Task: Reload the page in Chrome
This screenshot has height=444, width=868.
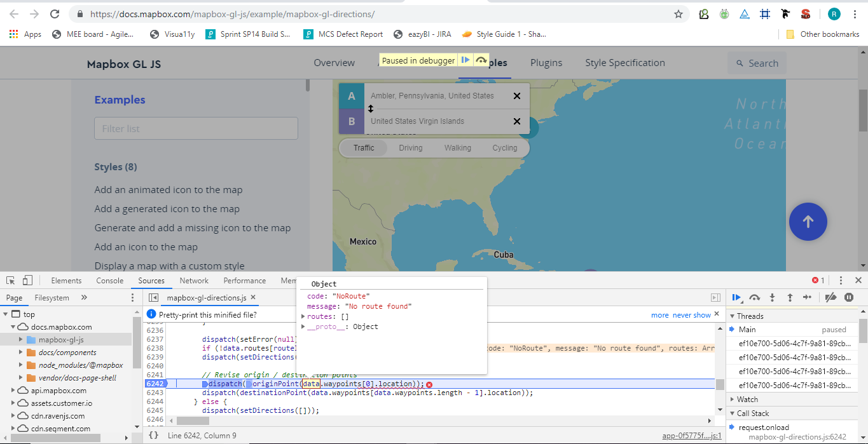Action: pyautogui.click(x=55, y=14)
